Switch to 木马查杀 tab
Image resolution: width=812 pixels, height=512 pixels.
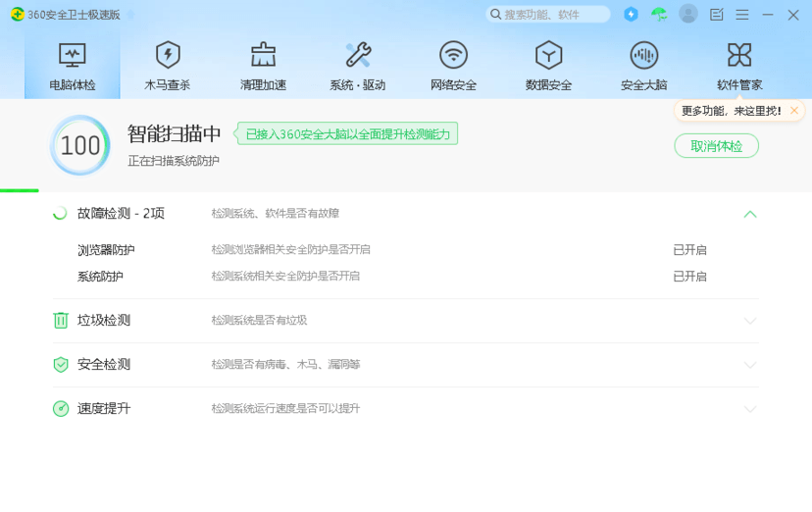pos(168,66)
